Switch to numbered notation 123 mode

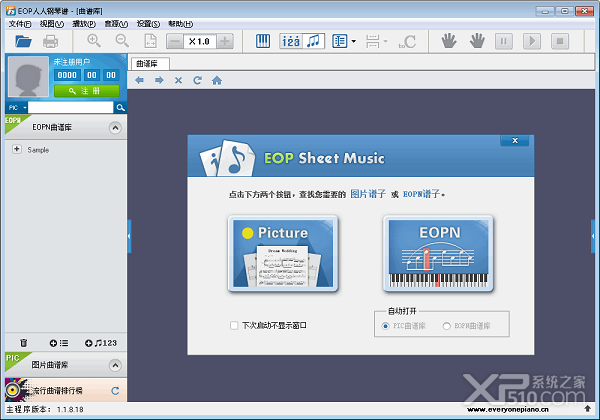(x=291, y=41)
